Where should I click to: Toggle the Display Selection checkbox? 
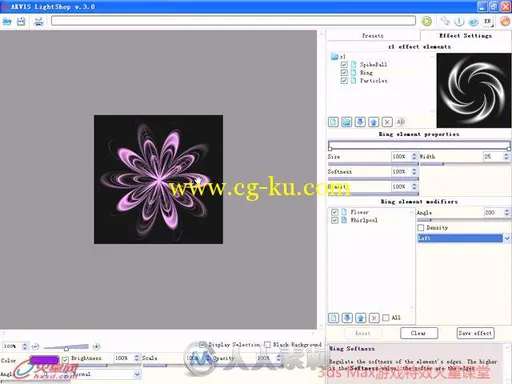pos(202,344)
